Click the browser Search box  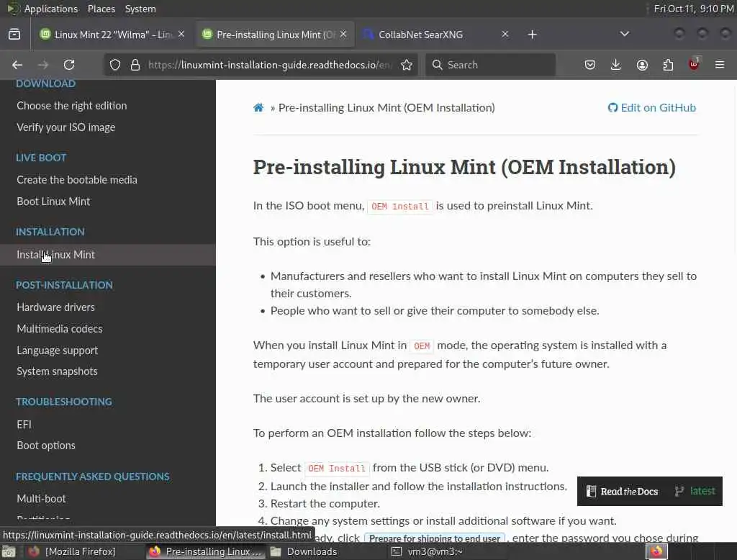(x=491, y=65)
